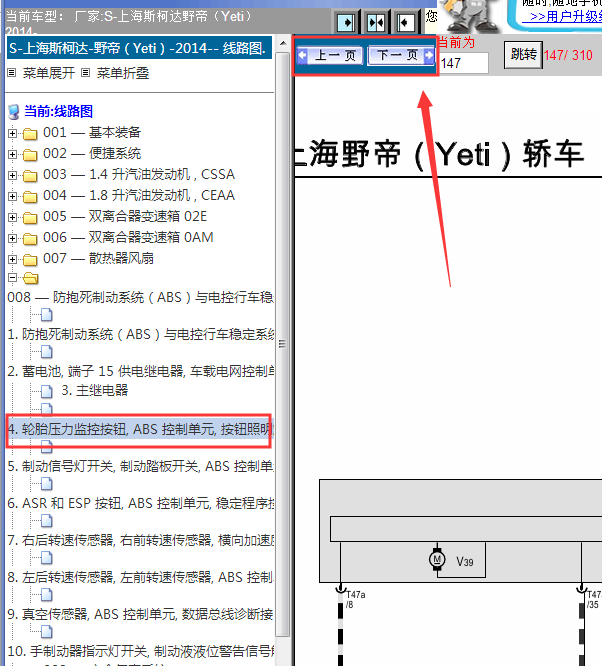
Task: Click the page icon above 8. 左后转速传感器
Action: coord(47,558)
